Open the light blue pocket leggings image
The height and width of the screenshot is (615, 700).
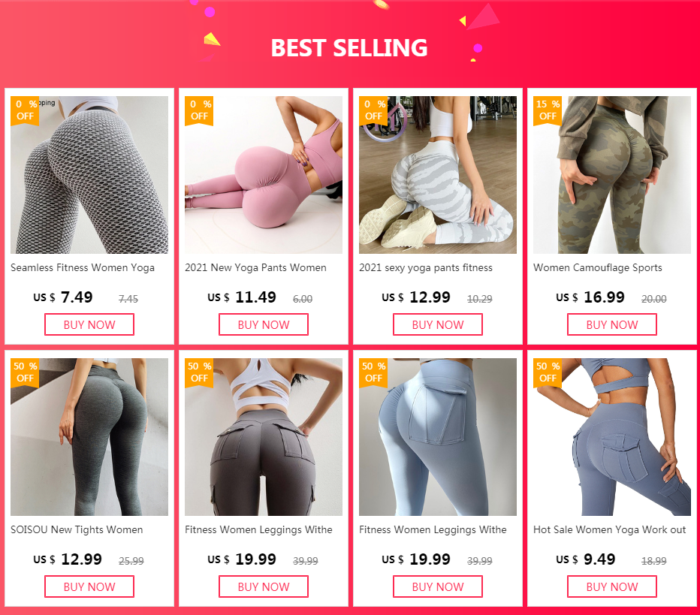[x=437, y=437]
